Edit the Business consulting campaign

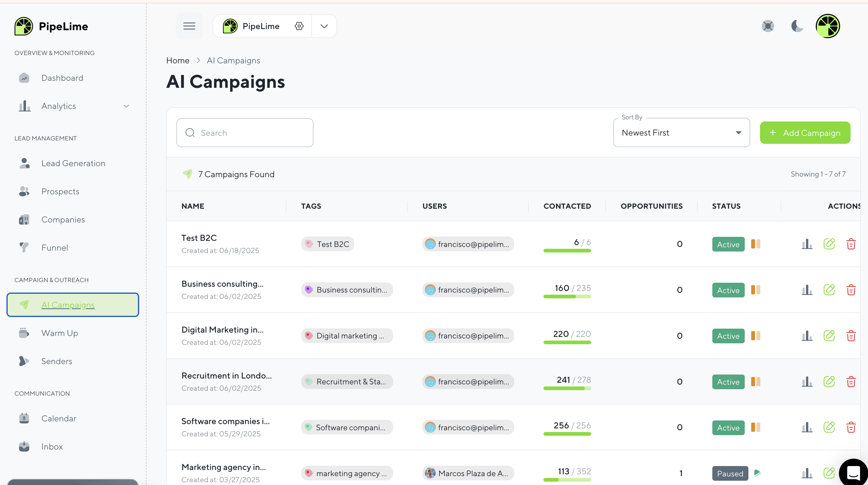(x=829, y=289)
